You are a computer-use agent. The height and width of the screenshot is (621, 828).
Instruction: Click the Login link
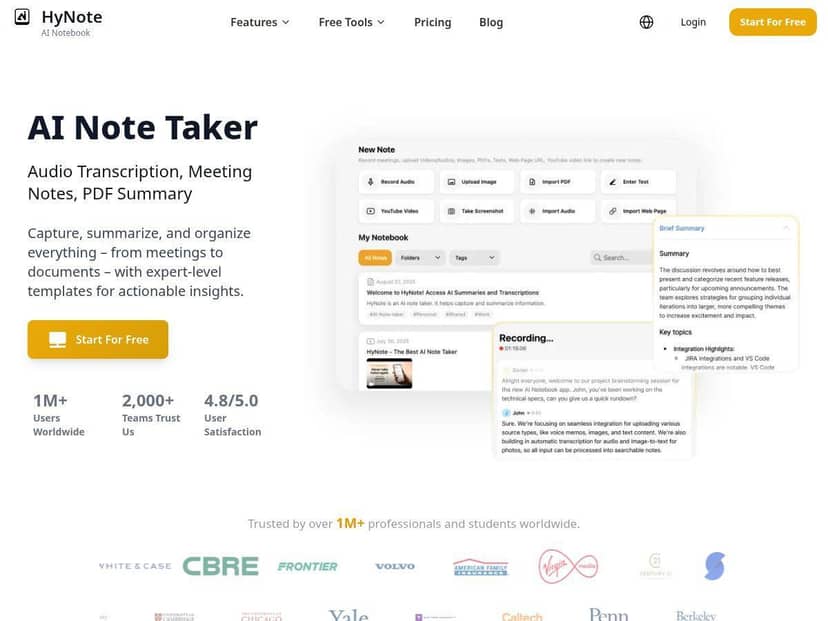[693, 22]
